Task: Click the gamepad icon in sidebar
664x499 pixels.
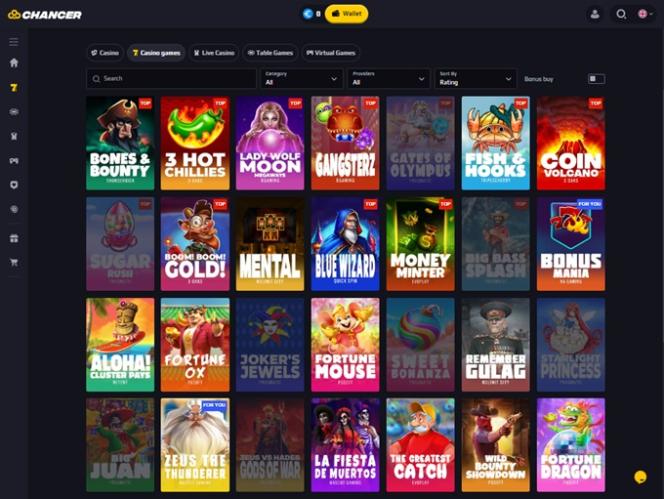Action: (14, 161)
